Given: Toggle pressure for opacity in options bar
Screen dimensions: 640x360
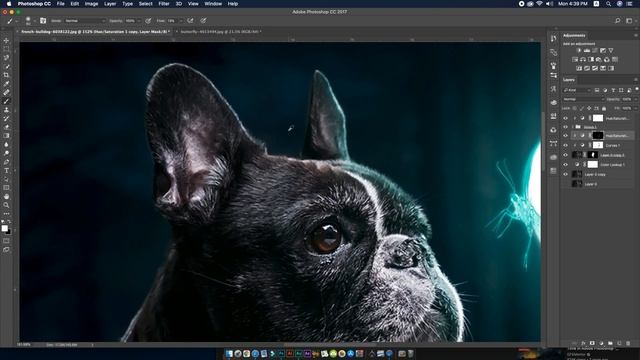Looking at the screenshot, I should (148, 20).
